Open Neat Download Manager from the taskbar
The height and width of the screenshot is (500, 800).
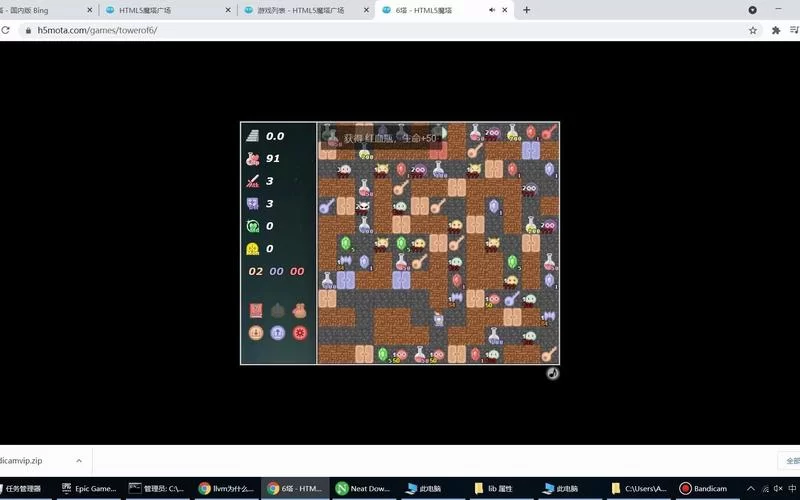coord(363,488)
